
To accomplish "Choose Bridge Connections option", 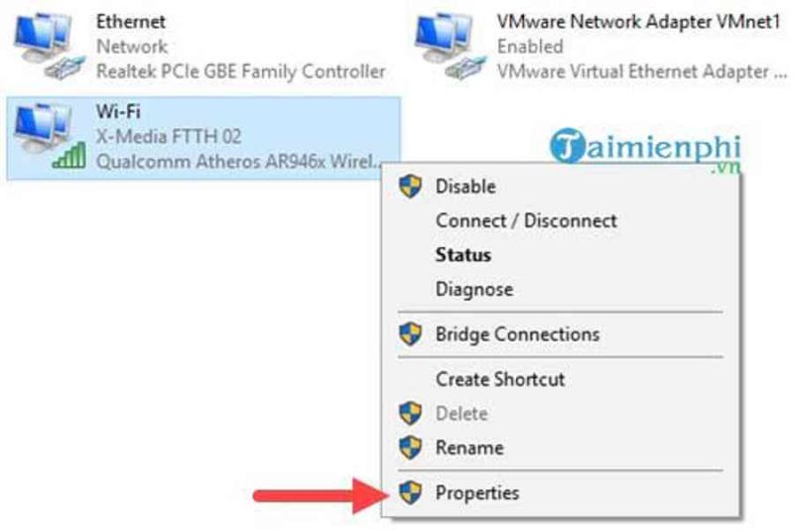I will 517,334.
